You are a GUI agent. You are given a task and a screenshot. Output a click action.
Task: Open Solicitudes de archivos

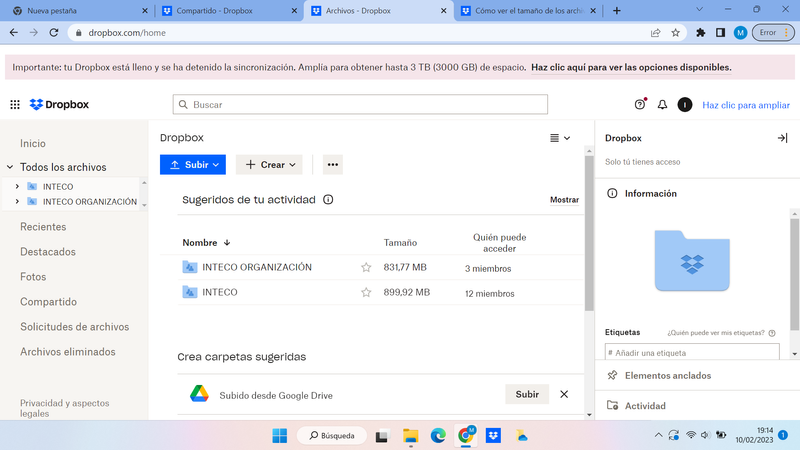click(74, 327)
